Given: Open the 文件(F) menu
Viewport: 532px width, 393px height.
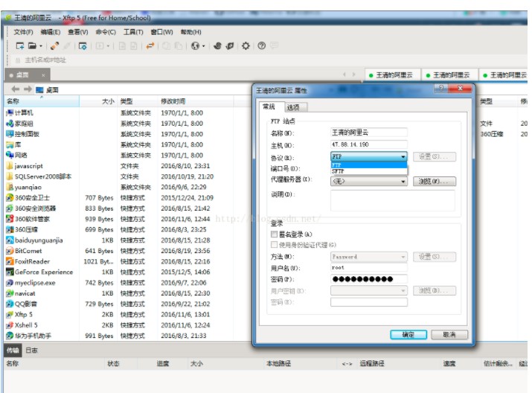Looking at the screenshot, I should [x=23, y=32].
